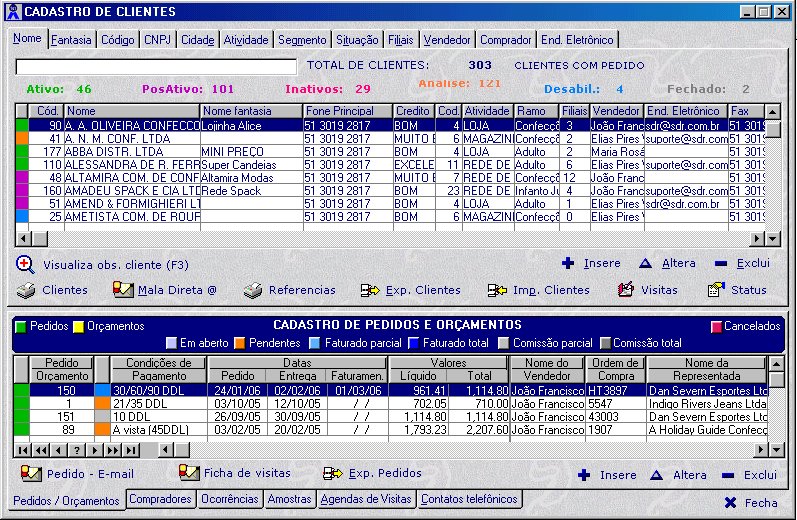
Task: Click the Exp. Pedidos label
Action: pos(385,473)
